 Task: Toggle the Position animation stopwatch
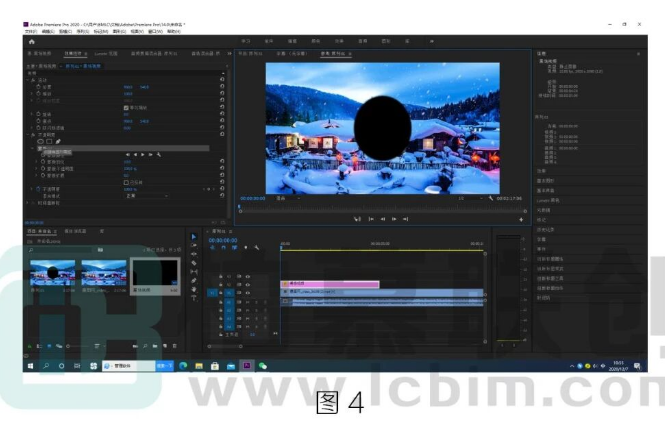point(39,86)
